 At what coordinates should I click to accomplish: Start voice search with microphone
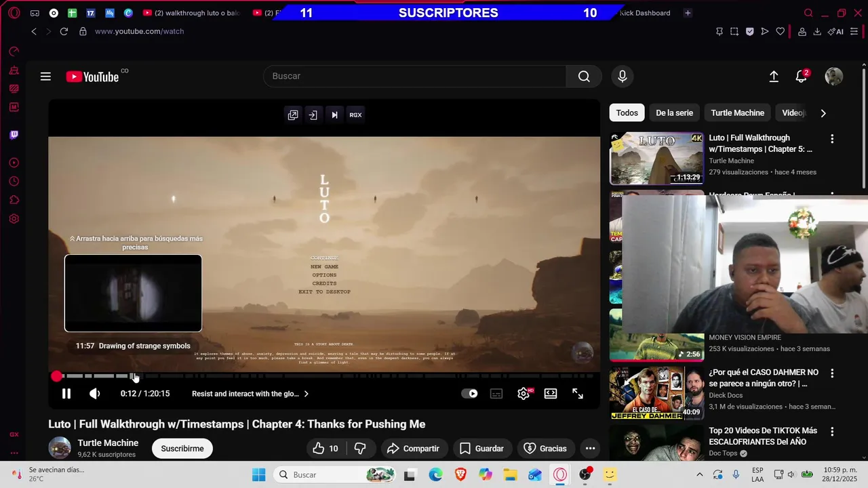coord(623,77)
